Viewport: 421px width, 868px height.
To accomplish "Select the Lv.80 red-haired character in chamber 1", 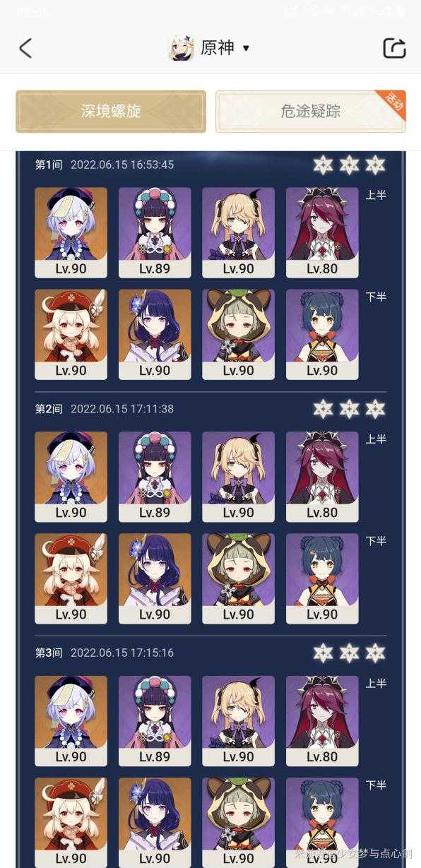I will (x=322, y=232).
